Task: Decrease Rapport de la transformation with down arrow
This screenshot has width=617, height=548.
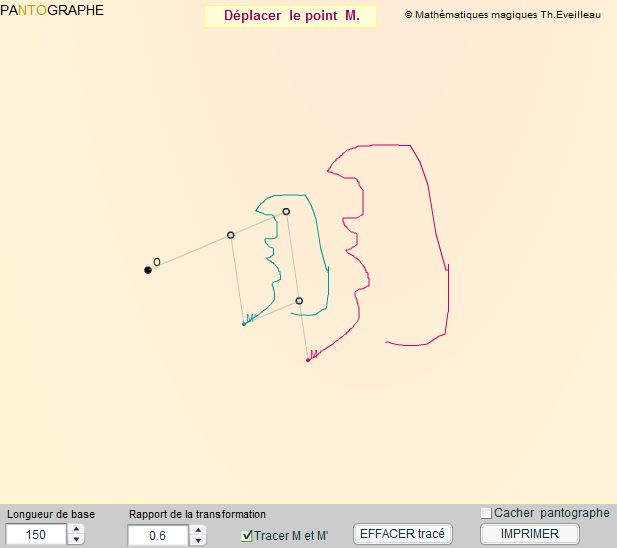Action: (198, 541)
